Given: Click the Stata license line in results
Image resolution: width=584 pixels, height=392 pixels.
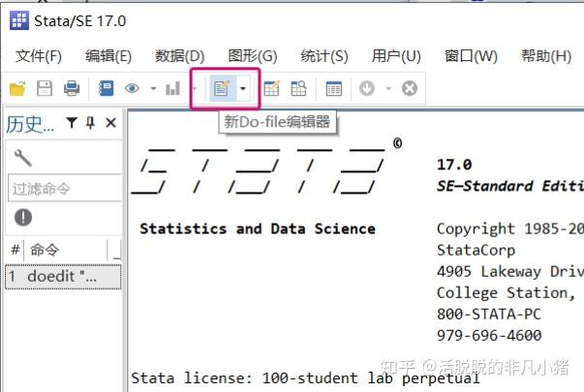Looking at the screenshot, I should tap(305, 378).
